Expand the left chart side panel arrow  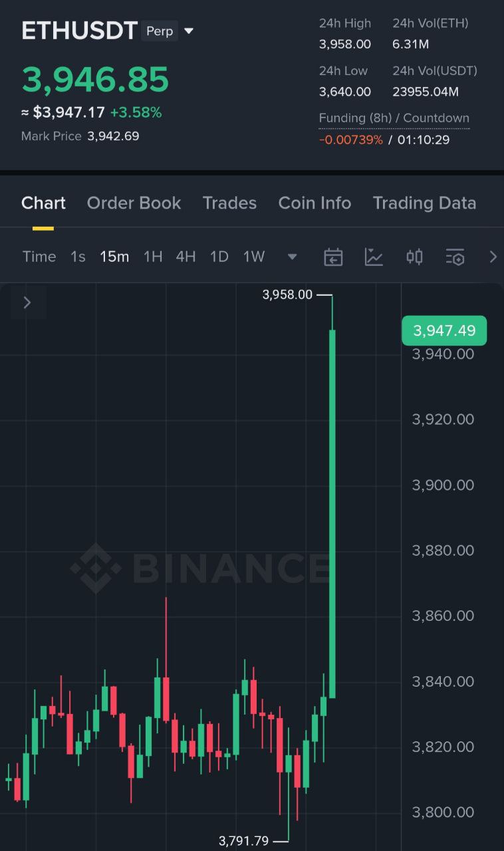point(27,303)
